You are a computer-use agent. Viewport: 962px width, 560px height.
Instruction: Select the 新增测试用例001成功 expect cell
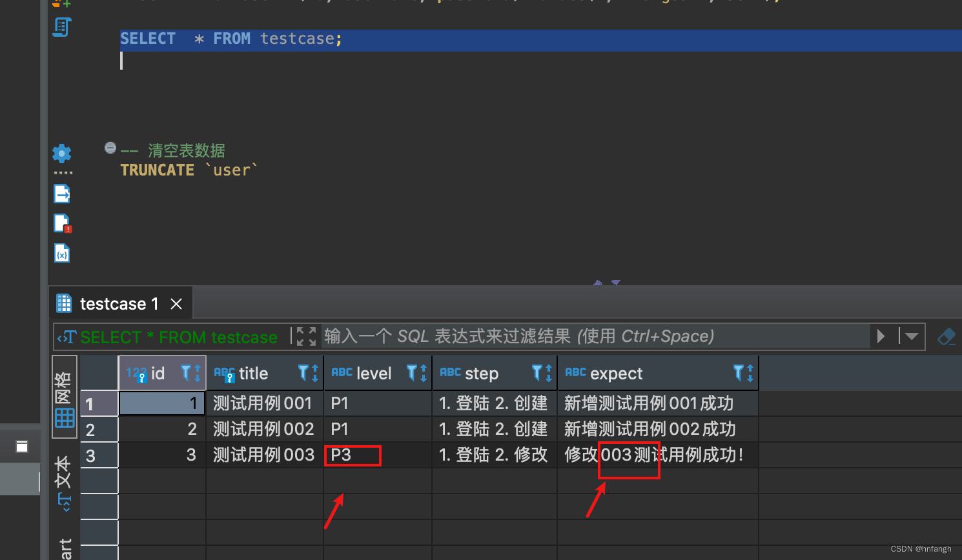(658, 404)
